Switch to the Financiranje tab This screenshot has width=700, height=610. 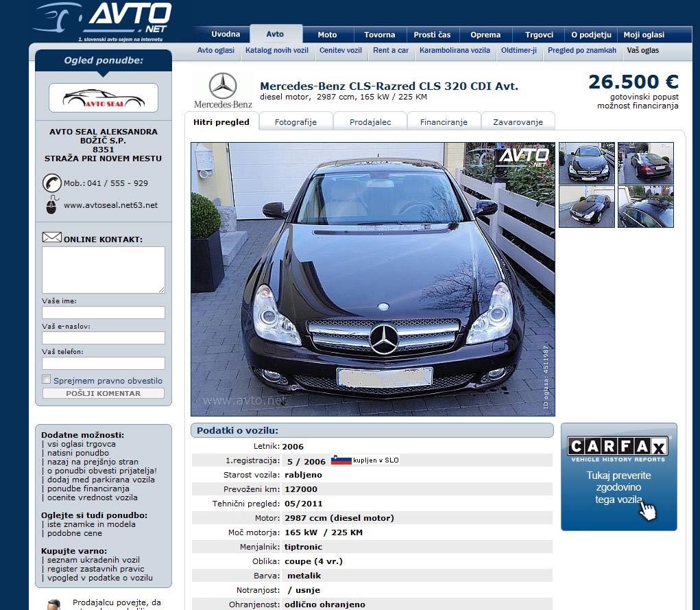click(x=444, y=122)
